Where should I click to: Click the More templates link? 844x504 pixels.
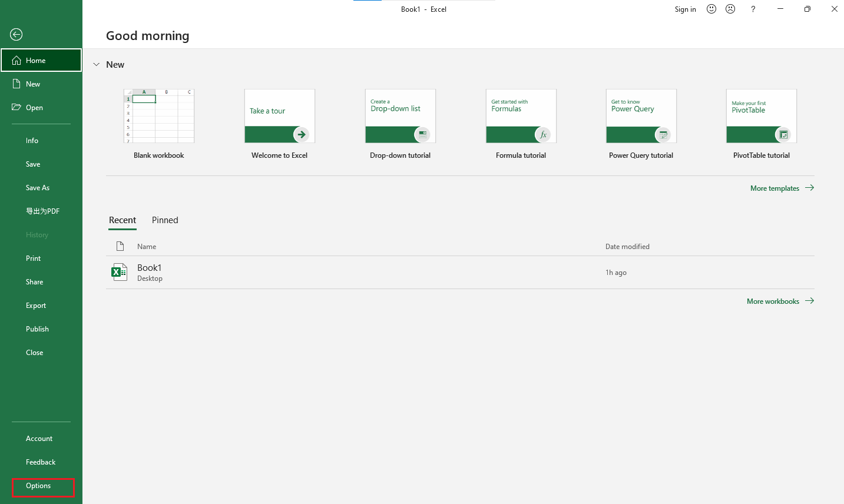[782, 188]
